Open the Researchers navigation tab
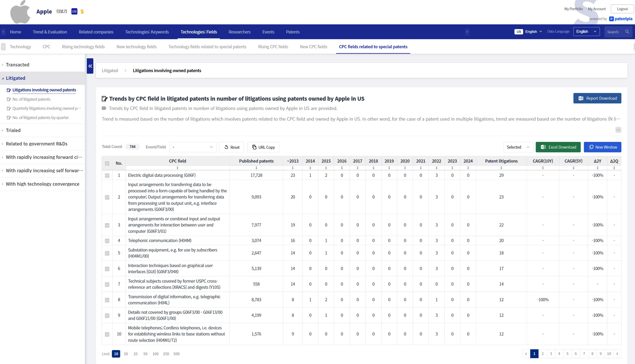Image resolution: width=635 pixels, height=364 pixels. tap(239, 32)
